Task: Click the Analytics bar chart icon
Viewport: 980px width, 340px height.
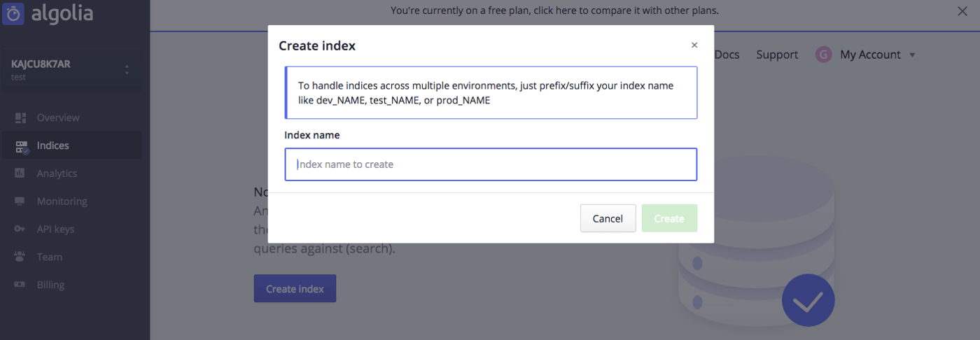Action: coord(20,173)
